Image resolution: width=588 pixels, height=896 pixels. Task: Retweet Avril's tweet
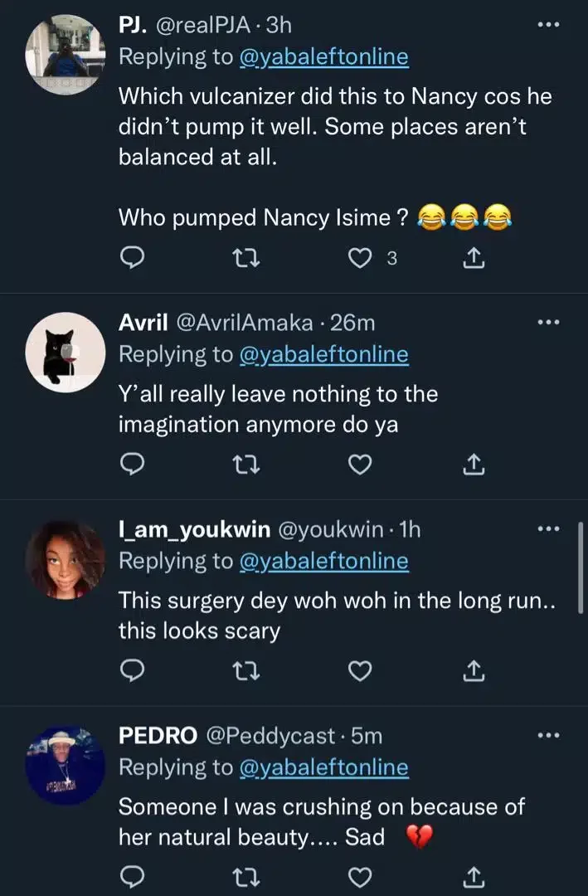click(245, 467)
